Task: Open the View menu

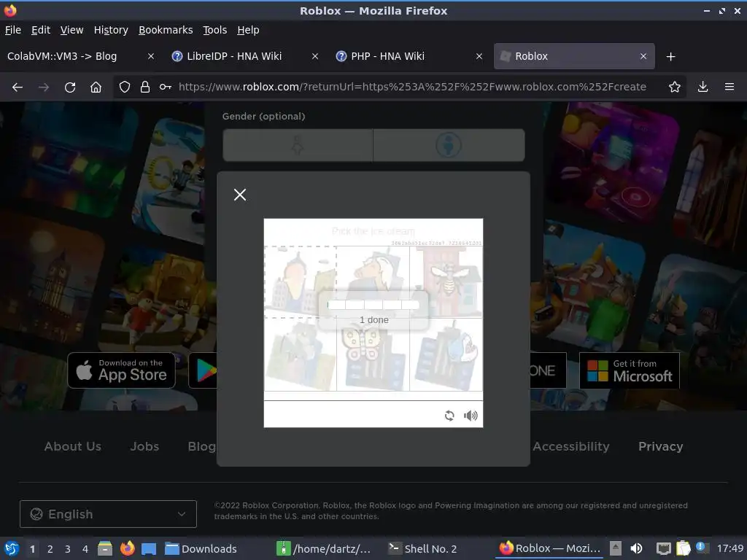Action: click(71, 30)
